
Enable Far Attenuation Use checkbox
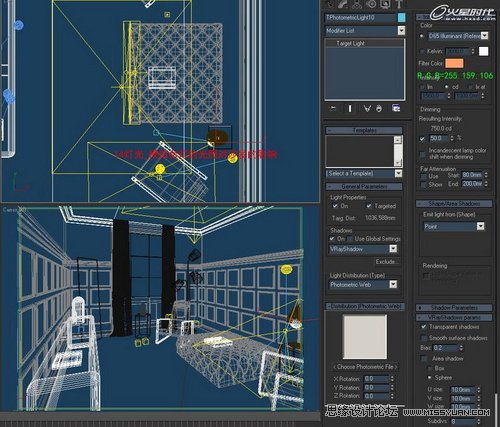(423, 176)
